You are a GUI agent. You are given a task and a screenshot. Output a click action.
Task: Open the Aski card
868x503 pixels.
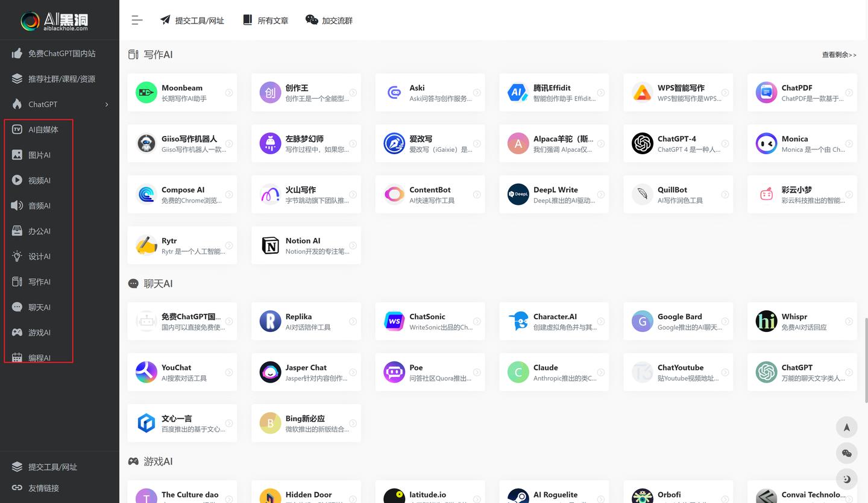(x=430, y=93)
